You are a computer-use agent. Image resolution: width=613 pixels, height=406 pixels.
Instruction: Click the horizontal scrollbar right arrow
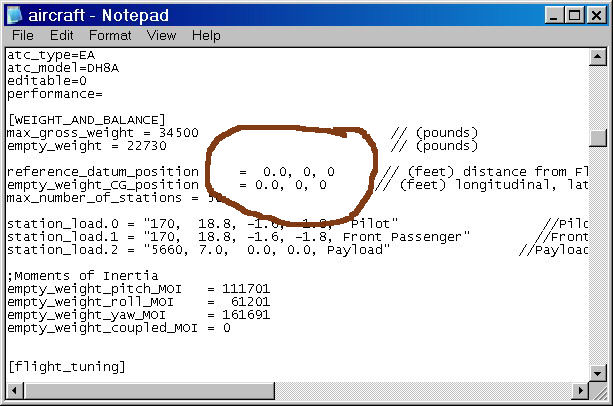(580, 391)
